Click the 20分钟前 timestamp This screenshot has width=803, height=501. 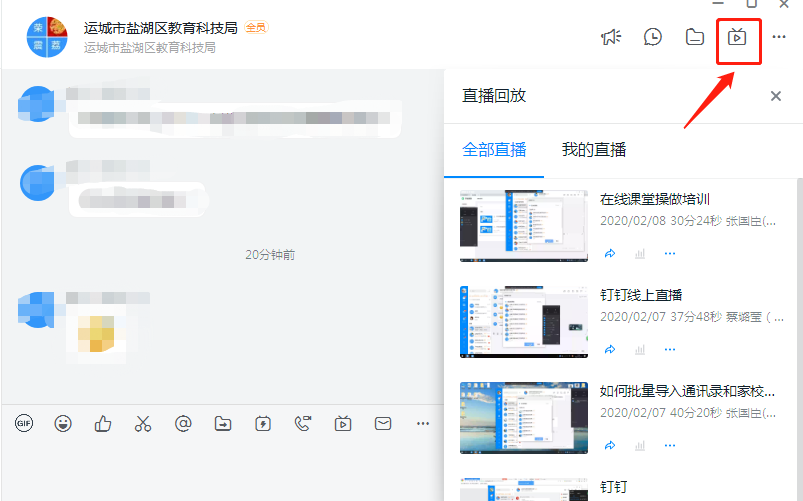tap(270, 255)
